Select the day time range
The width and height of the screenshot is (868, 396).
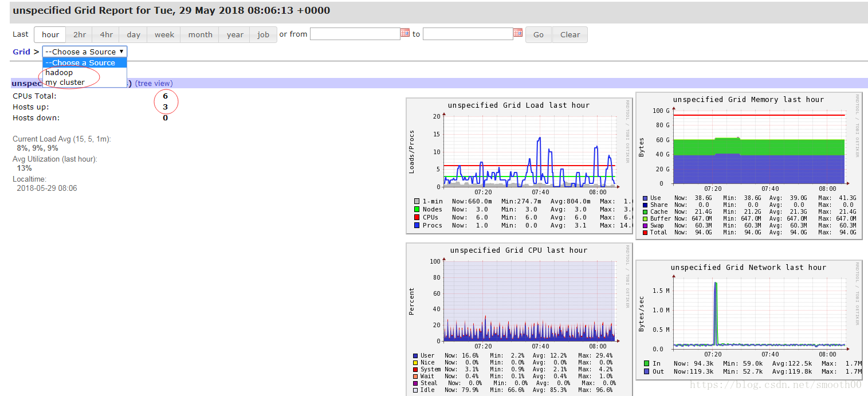133,34
